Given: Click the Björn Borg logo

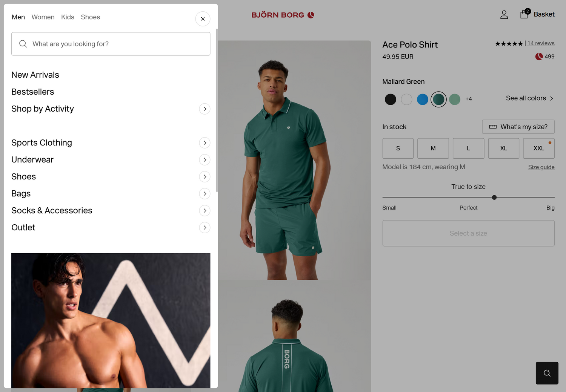Looking at the screenshot, I should point(283,15).
